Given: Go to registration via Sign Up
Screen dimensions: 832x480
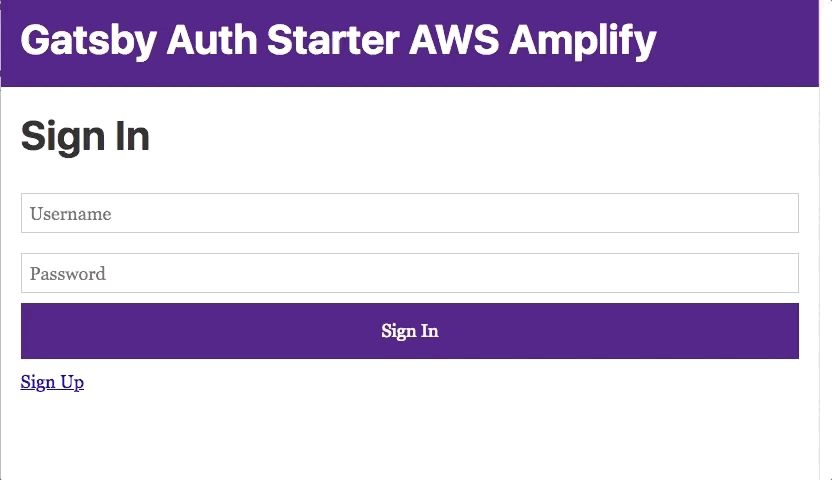Looking at the screenshot, I should point(52,382).
